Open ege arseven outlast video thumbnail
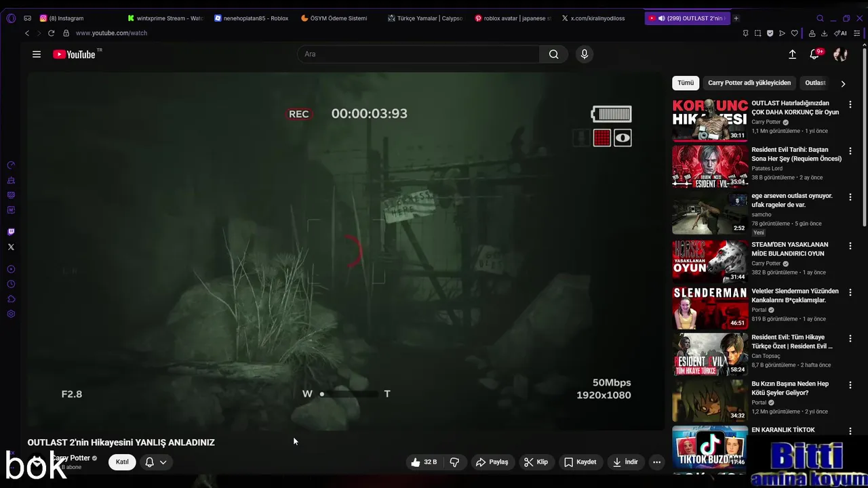The height and width of the screenshot is (488, 868). coord(710,213)
